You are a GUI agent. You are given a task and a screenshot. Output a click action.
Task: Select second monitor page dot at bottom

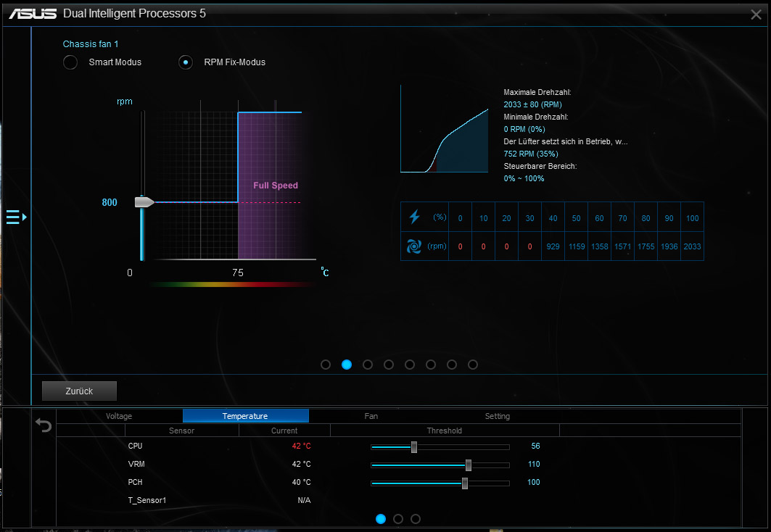point(398,519)
